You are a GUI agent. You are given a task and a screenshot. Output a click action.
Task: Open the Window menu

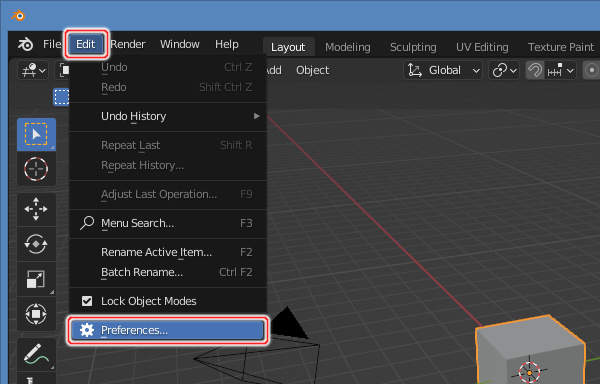[180, 44]
